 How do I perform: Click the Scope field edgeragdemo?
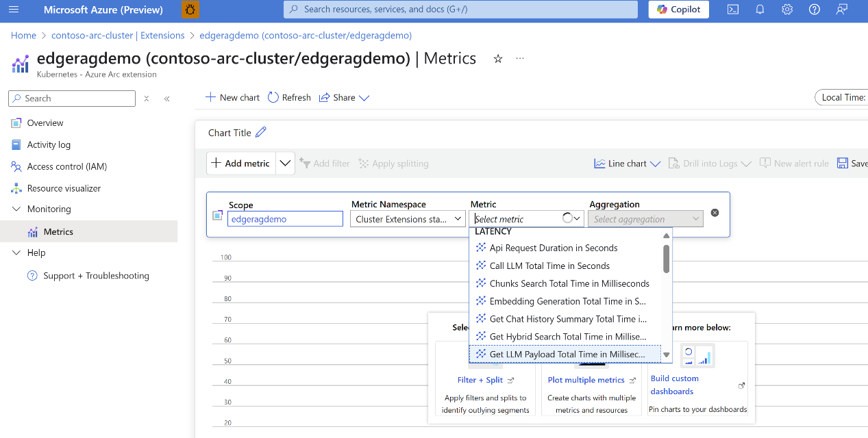coord(285,219)
